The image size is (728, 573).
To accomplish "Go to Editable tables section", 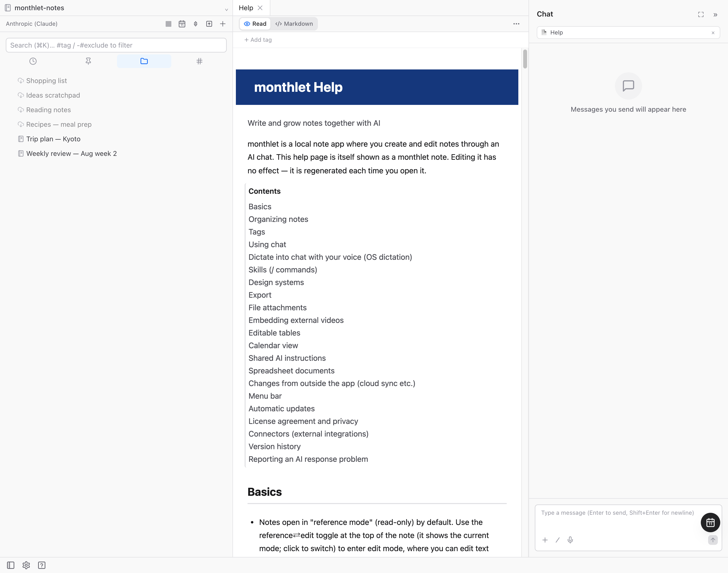I will coord(274,333).
